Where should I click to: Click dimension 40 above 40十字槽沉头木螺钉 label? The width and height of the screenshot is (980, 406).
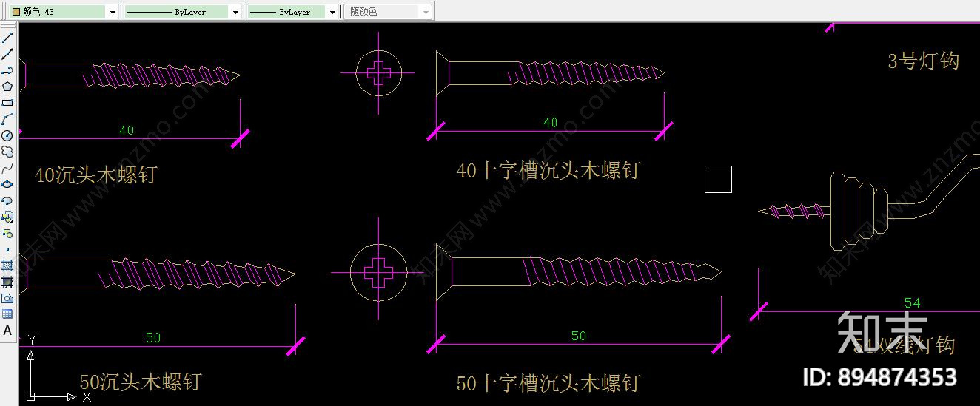point(550,123)
